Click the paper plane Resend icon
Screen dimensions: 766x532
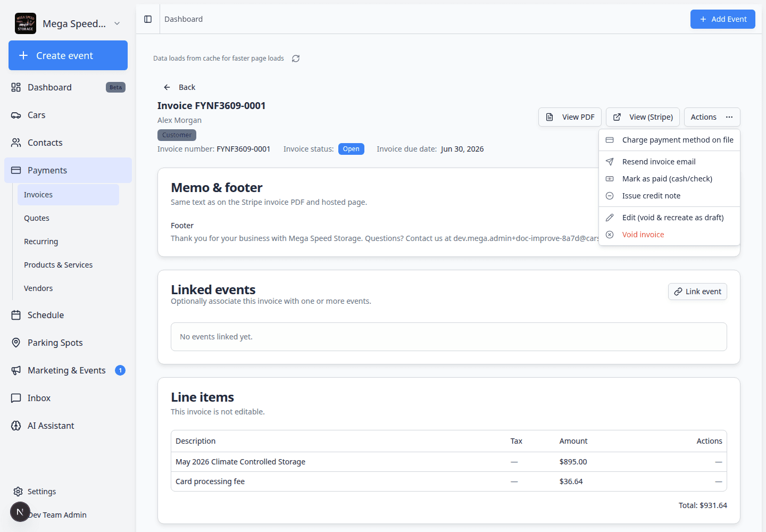coord(610,162)
